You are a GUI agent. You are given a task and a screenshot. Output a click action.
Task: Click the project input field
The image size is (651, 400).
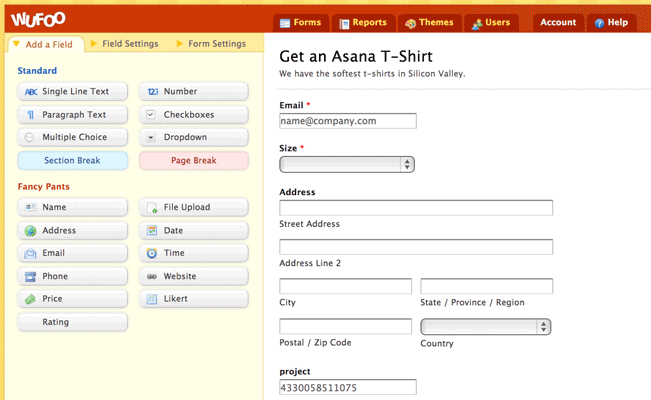tap(348, 387)
